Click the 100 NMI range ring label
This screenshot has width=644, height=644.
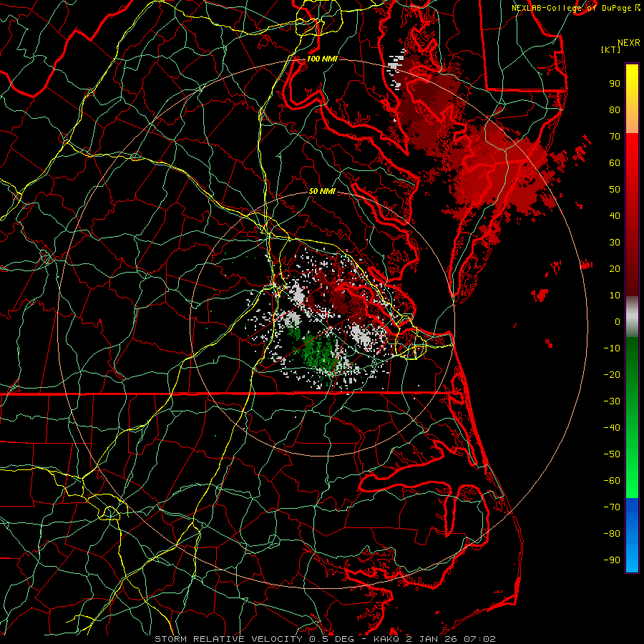pyautogui.click(x=322, y=59)
